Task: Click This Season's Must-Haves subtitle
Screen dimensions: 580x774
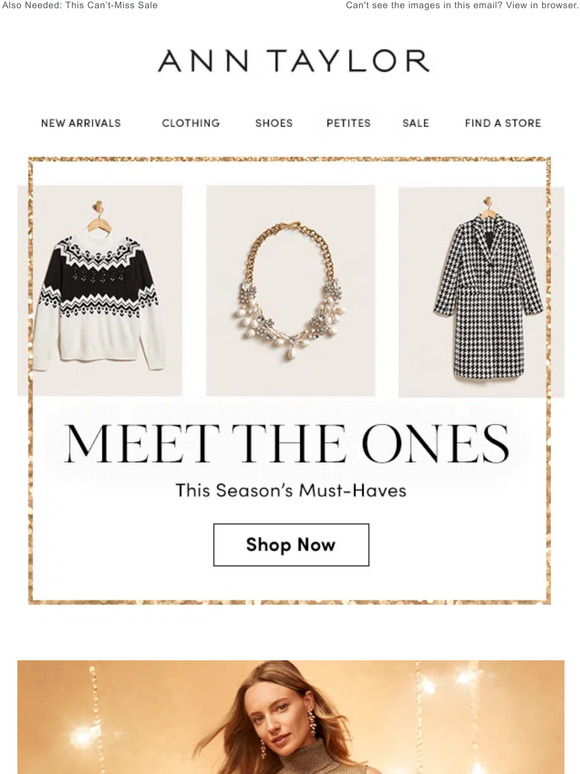Action: 291,491
